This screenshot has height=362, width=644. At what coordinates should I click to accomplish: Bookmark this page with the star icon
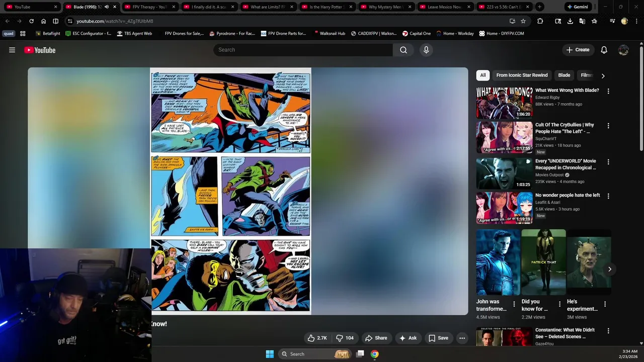523,21
